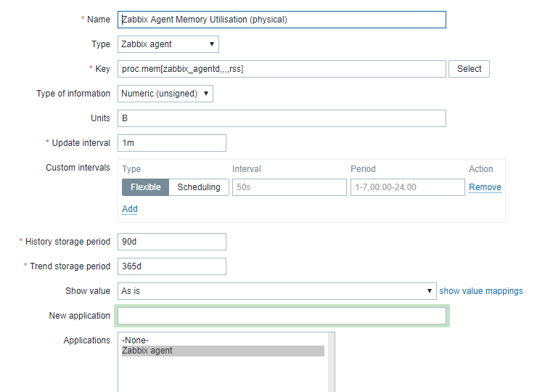Screen dimensions: 545x392
Task: Click the Name input field
Action: click(x=282, y=20)
